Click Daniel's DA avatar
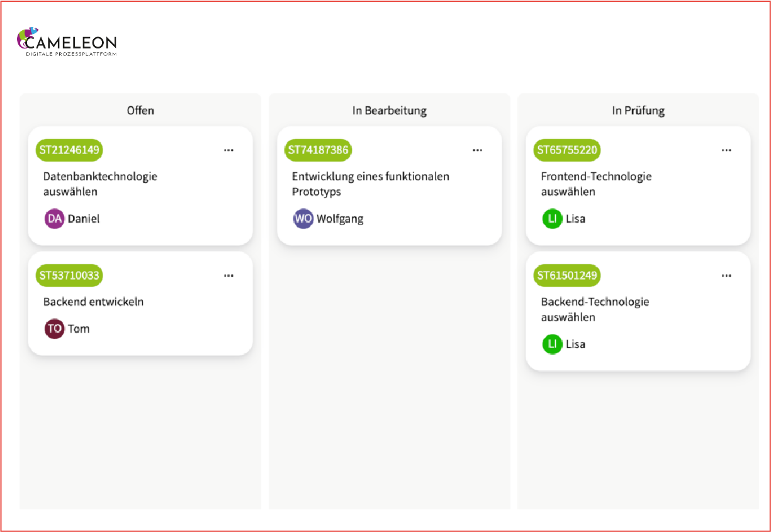 click(x=55, y=219)
